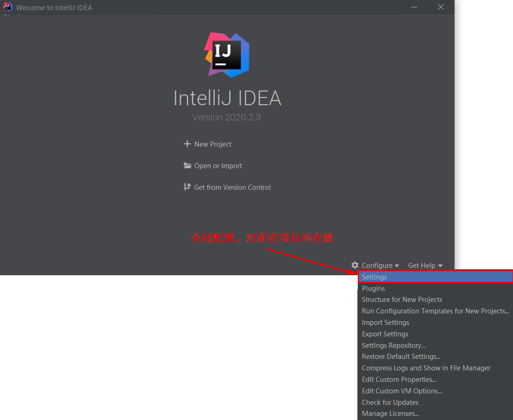This screenshot has height=420, width=513.
Task: Click the Version 2020.2.3 text
Action: [226, 117]
